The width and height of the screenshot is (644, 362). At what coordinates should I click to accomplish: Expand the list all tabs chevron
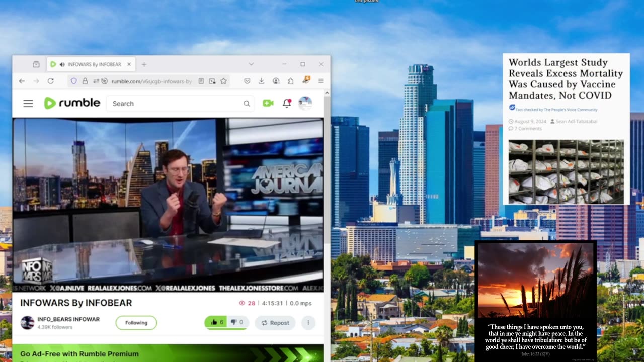click(x=251, y=64)
